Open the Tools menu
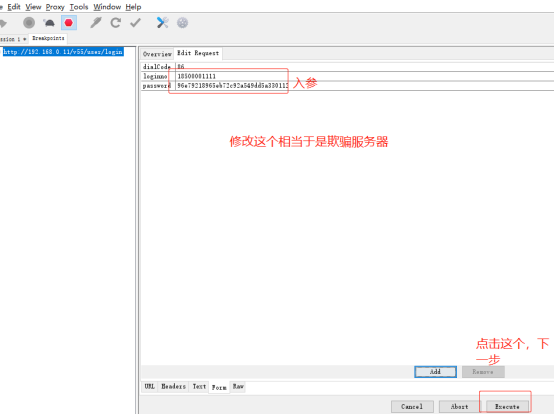This screenshot has width=554, height=415. (x=79, y=7)
